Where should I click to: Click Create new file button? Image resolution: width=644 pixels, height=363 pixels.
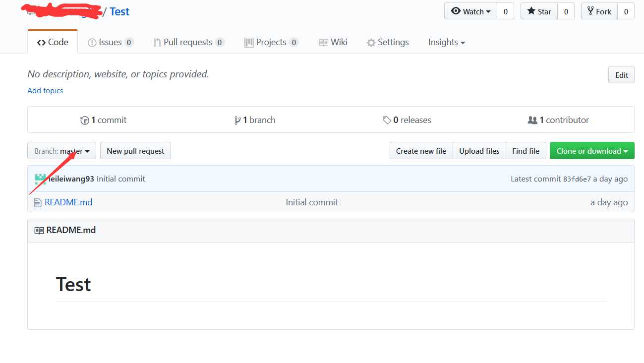click(x=421, y=151)
